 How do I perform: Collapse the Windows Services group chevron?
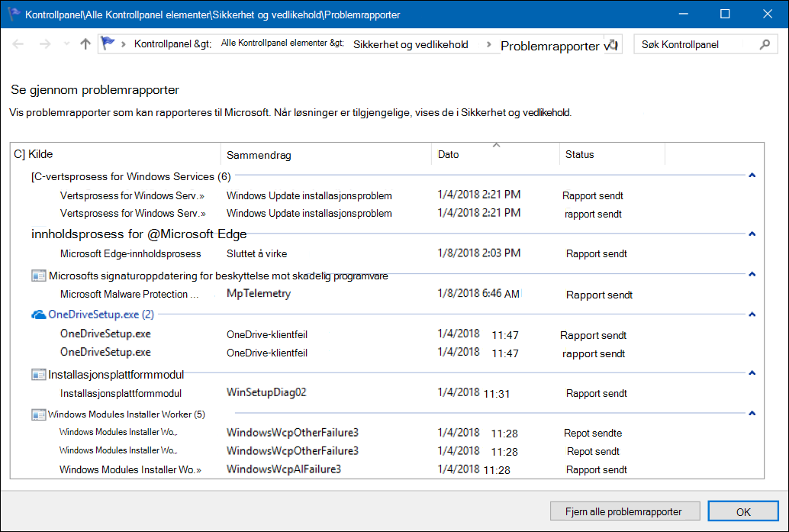click(752, 175)
